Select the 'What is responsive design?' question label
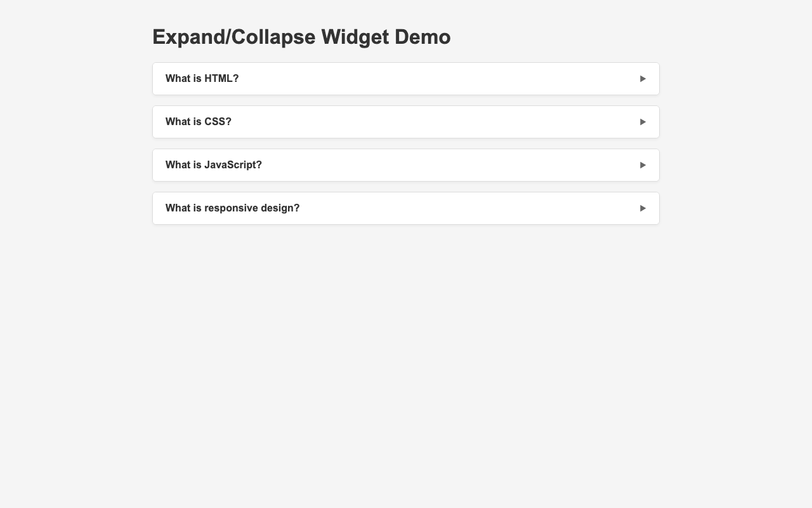Screen dimensions: 812x508 [x=232, y=208]
